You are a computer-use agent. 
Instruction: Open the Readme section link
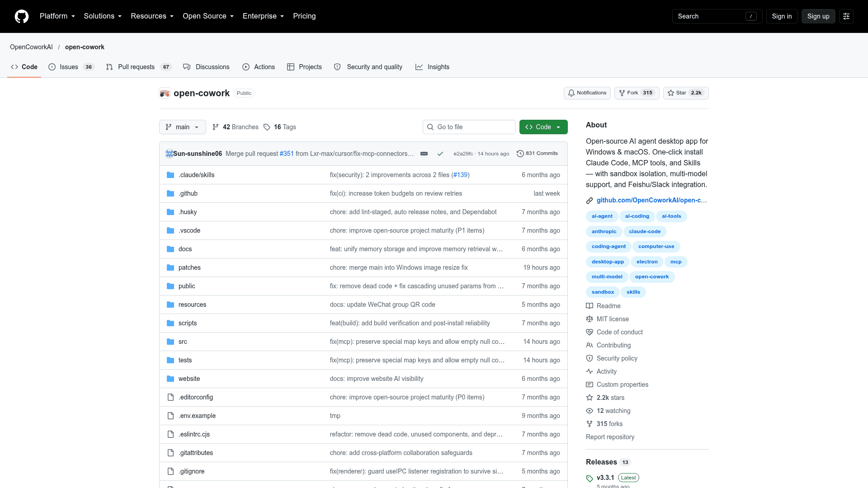pyautogui.click(x=604, y=306)
